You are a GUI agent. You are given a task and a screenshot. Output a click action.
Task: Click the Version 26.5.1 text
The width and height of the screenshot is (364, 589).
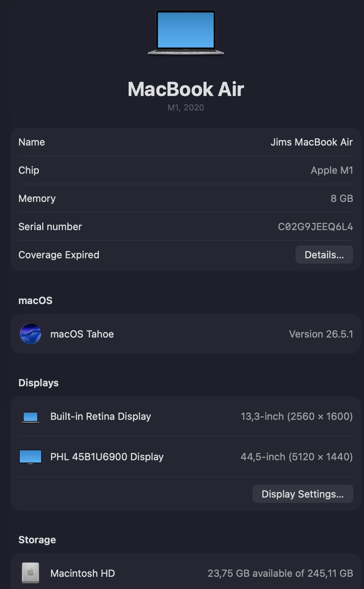(x=321, y=334)
